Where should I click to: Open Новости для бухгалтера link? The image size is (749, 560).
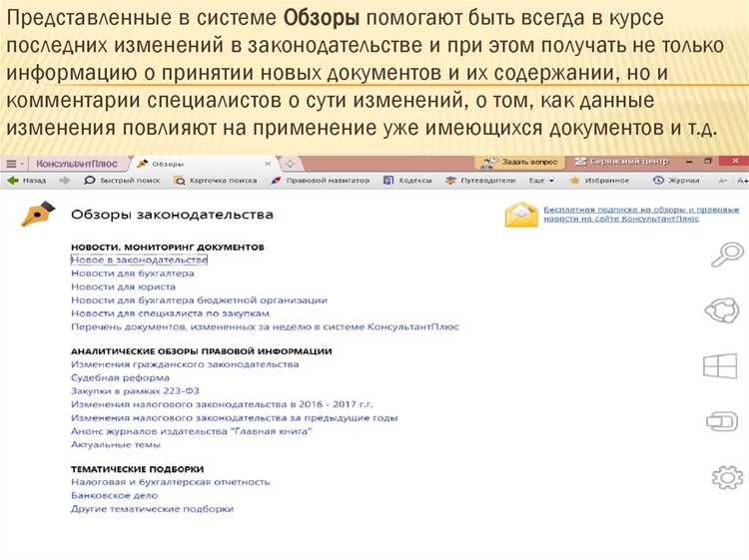(132, 274)
